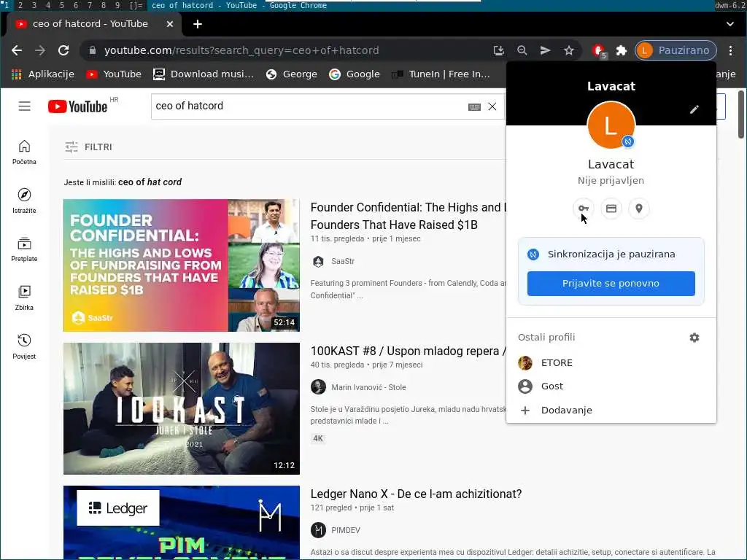Screen dimensions: 747x560
Task: Open Marin Ivanović - Stole channel
Action: pos(368,387)
